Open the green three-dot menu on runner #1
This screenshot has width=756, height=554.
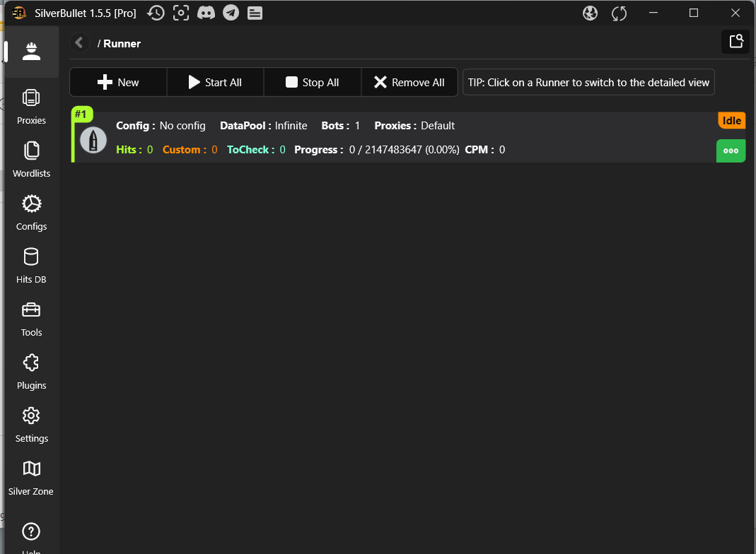coord(731,151)
